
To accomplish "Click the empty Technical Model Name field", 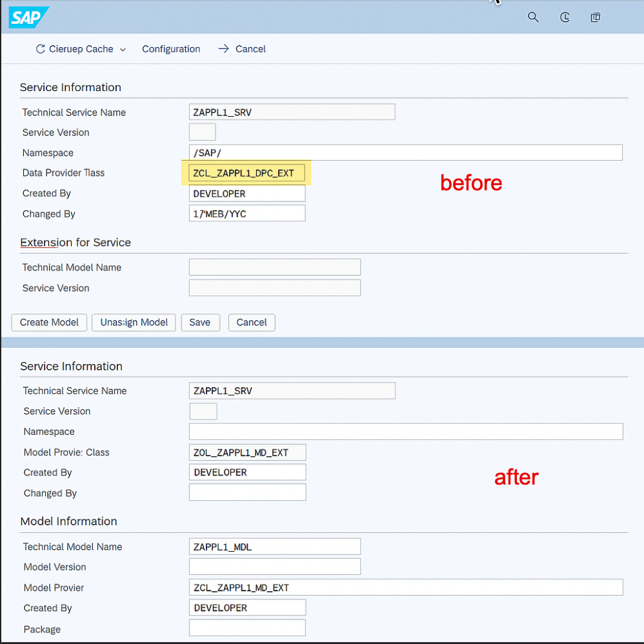I will 275,267.
